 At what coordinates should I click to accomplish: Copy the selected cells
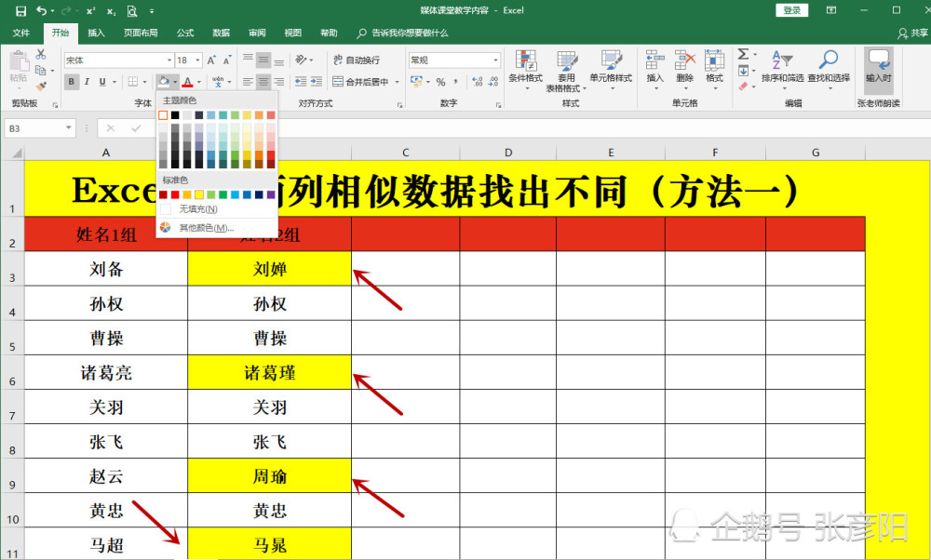[40, 71]
